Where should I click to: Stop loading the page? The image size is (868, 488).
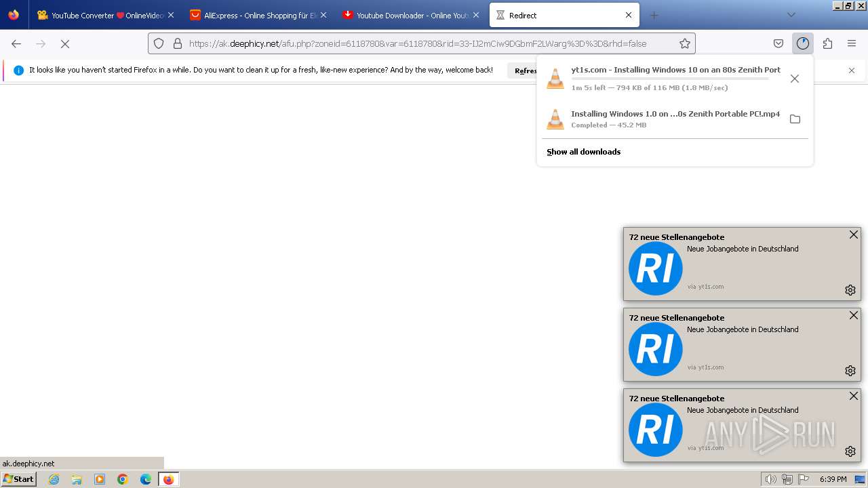click(65, 43)
